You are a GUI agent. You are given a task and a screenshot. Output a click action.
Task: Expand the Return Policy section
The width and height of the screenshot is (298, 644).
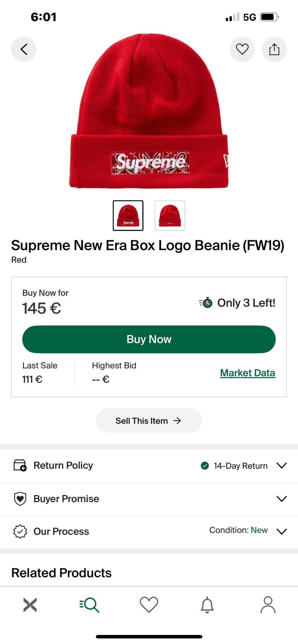[x=282, y=465]
